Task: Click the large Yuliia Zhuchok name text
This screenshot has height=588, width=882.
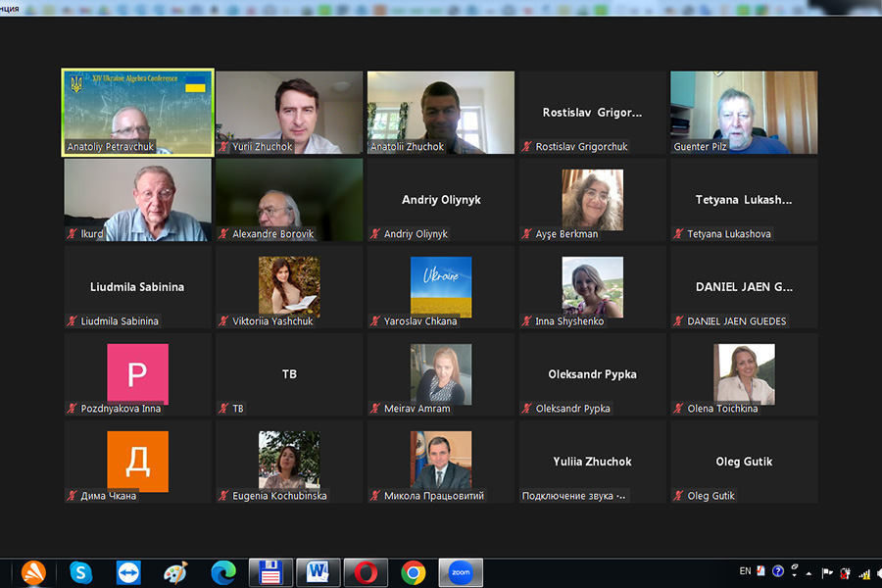Action: pos(592,462)
